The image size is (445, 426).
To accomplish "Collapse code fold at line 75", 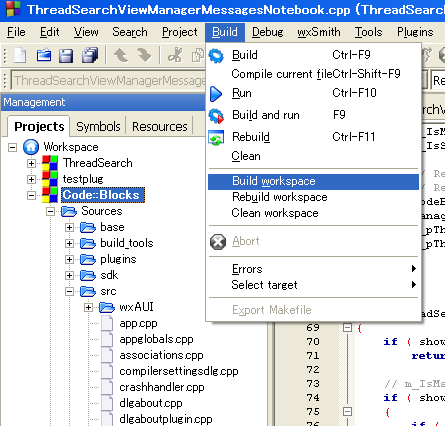I will pos(347,412).
